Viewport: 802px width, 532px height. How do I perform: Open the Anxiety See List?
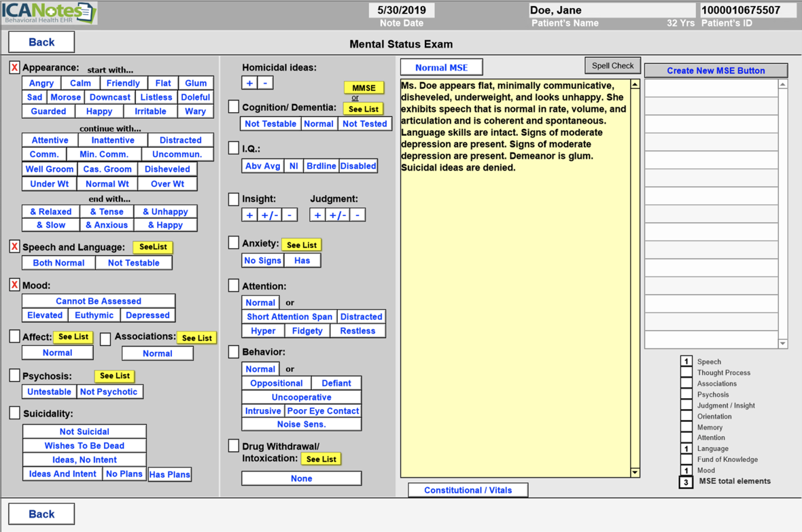301,245
